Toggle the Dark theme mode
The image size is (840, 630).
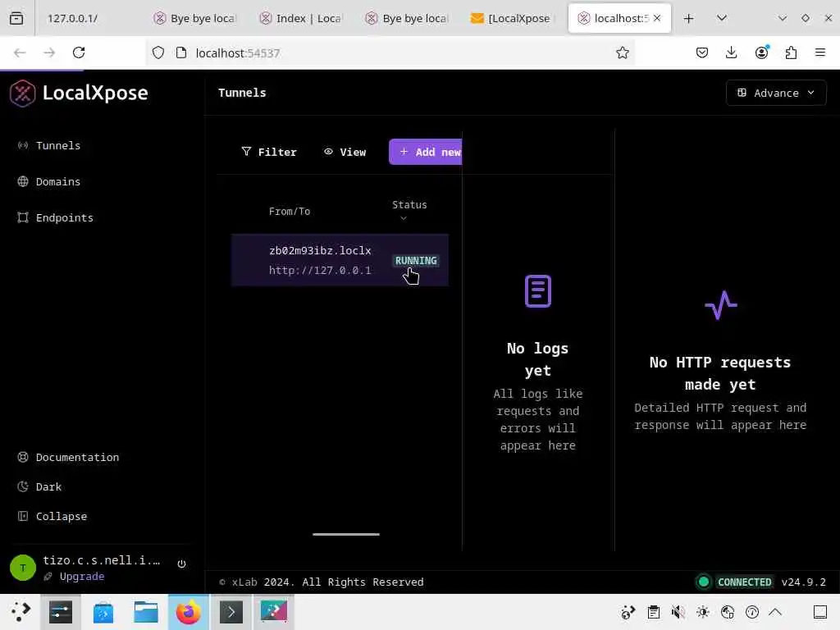point(39,486)
